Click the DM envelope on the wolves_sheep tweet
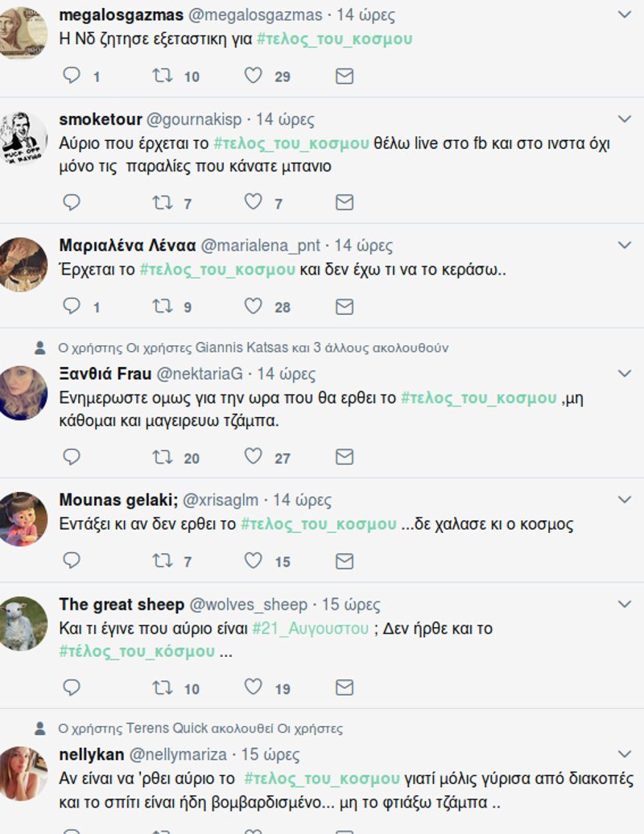Screen dimensions: 644x834 [345, 687]
